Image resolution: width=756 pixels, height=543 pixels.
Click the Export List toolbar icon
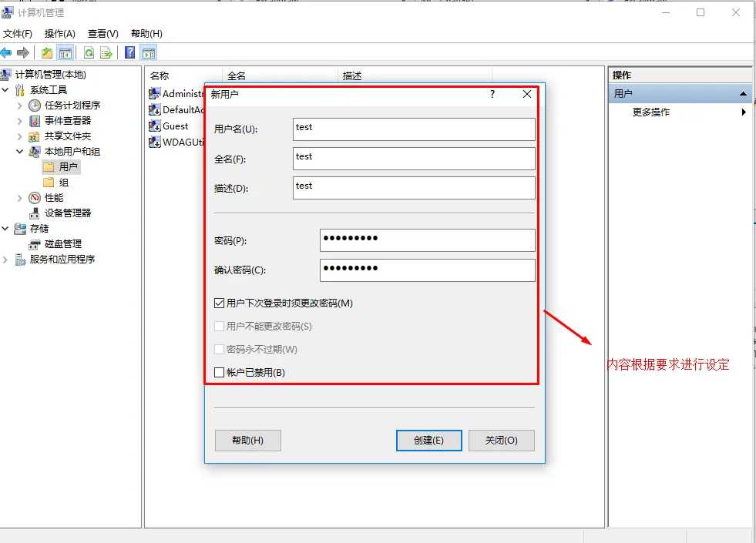106,52
